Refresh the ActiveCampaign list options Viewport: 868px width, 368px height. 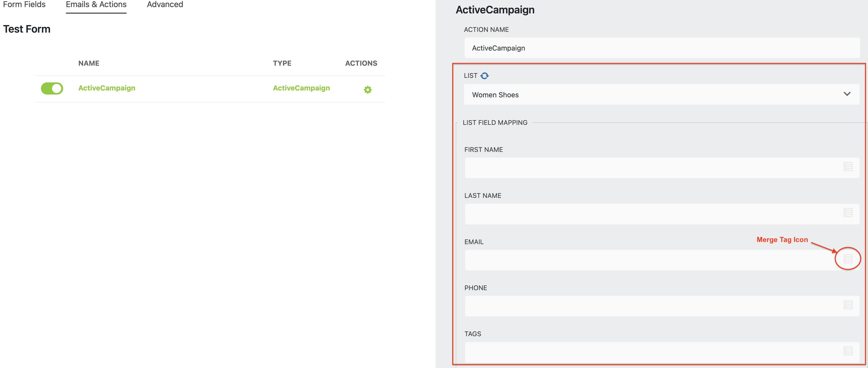point(485,76)
